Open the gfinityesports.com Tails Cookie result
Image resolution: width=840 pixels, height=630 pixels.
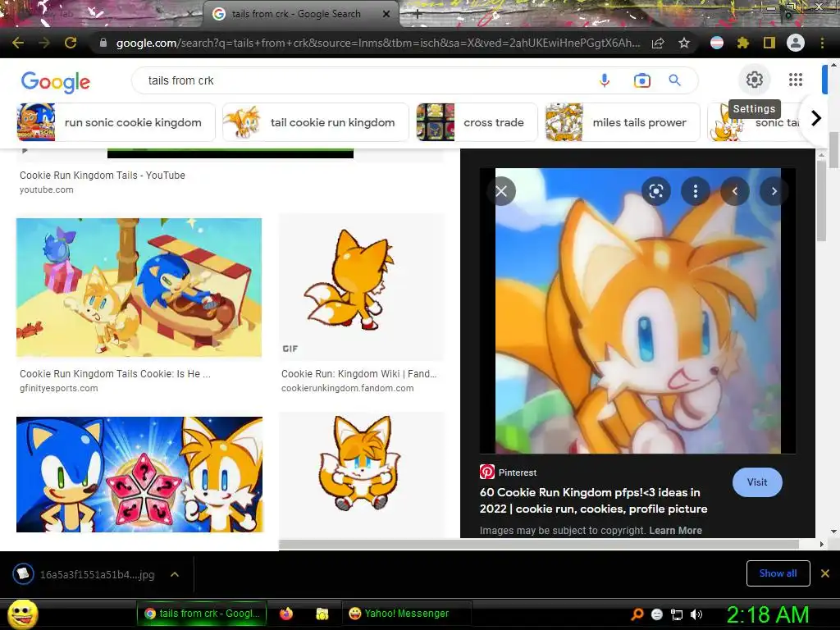[x=115, y=374]
